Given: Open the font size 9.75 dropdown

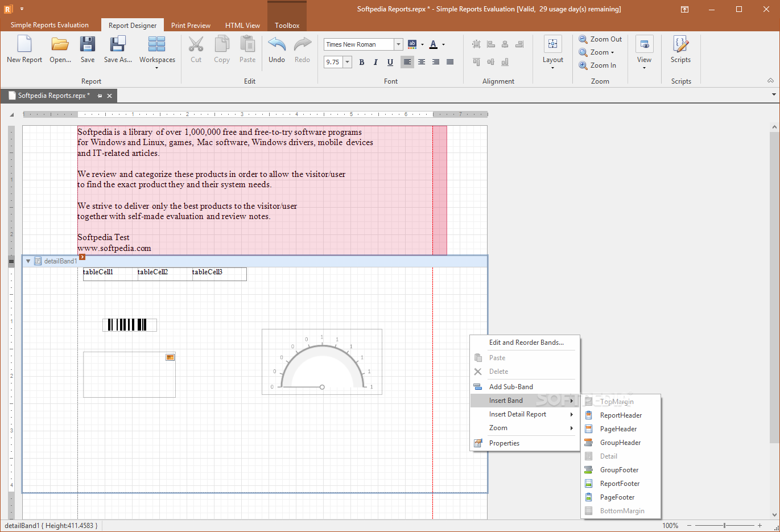Looking at the screenshot, I should click(347, 62).
